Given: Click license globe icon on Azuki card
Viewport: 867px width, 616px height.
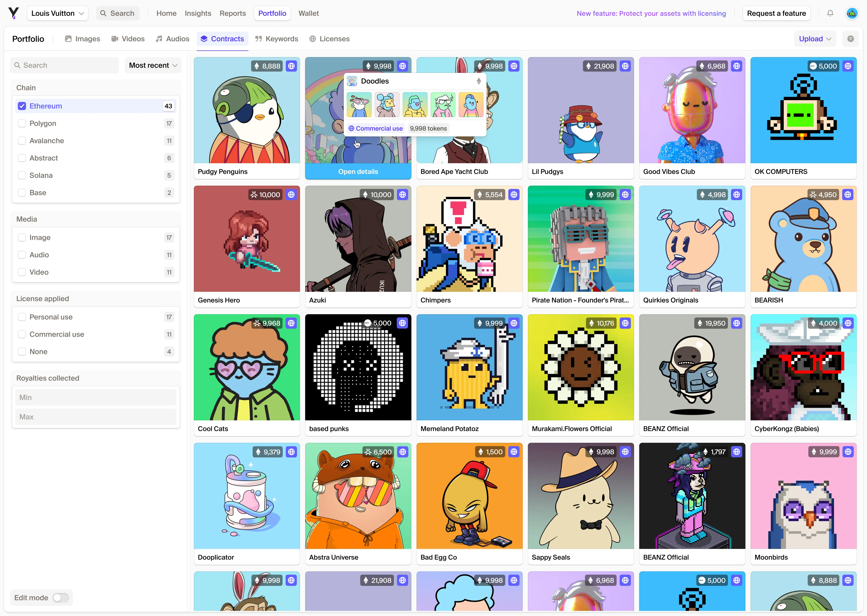Looking at the screenshot, I should [x=402, y=195].
